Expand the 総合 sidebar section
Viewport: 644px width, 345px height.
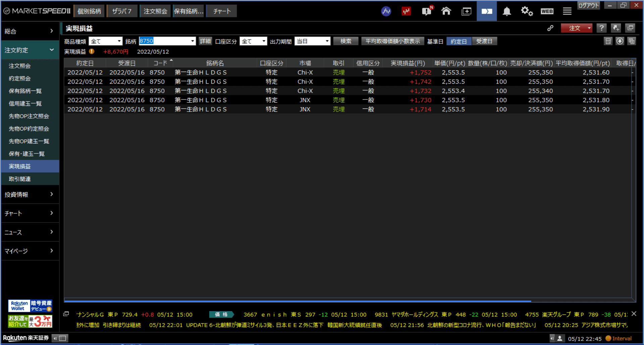pyautogui.click(x=30, y=31)
